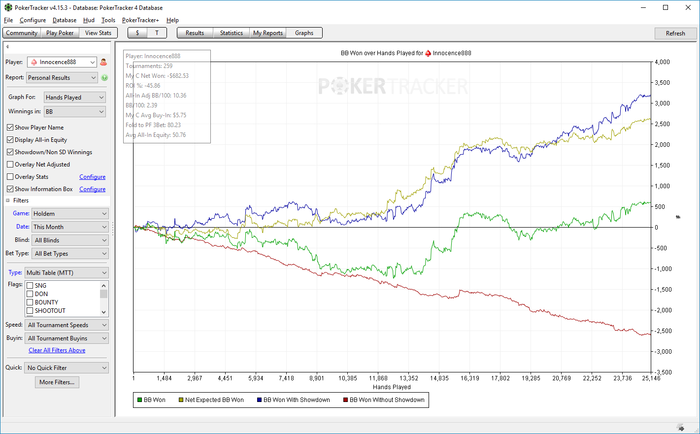Click the green BB Won legend swatch
This screenshot has height=434, width=700.
pyautogui.click(x=140, y=400)
